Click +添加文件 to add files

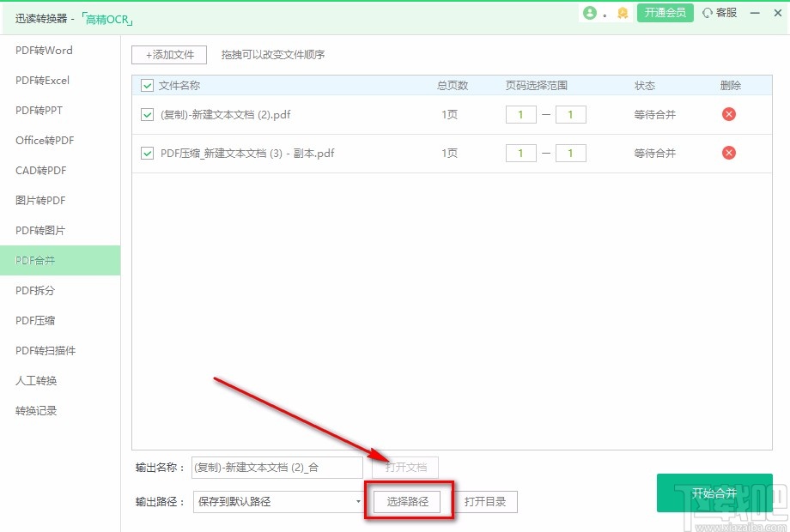[x=168, y=54]
